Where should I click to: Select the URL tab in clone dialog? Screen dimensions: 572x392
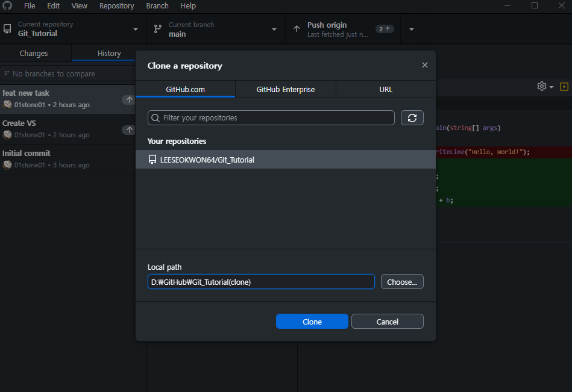[x=386, y=89]
